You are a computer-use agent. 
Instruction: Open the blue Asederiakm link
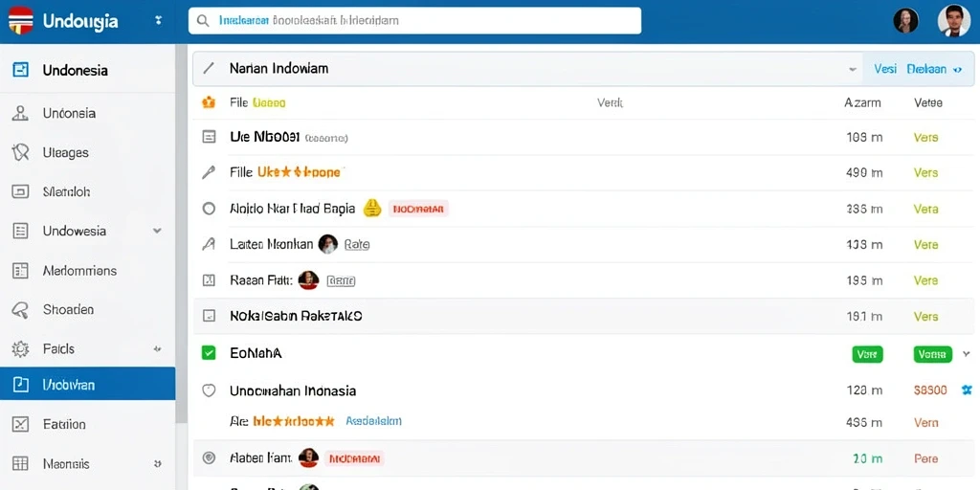click(x=374, y=421)
